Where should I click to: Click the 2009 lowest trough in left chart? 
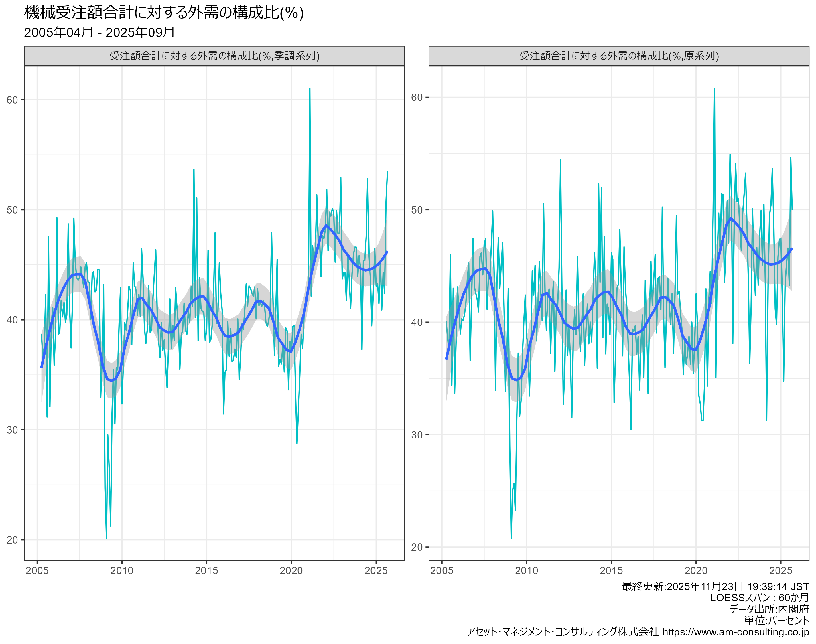click(106, 537)
